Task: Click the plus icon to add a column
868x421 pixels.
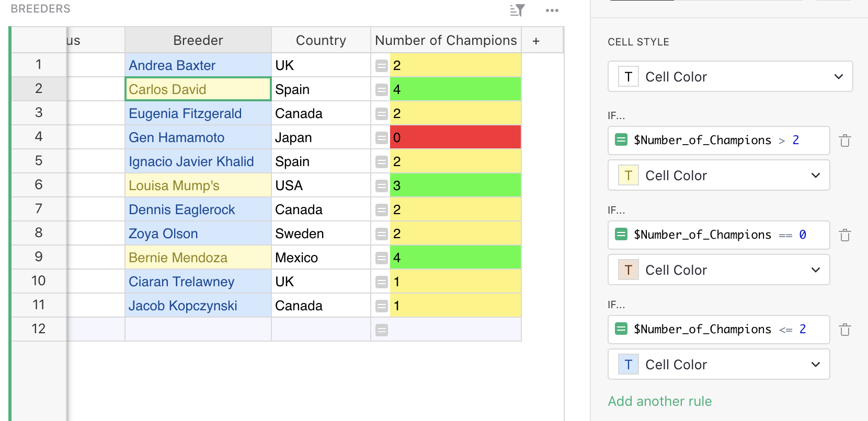Action: point(536,41)
